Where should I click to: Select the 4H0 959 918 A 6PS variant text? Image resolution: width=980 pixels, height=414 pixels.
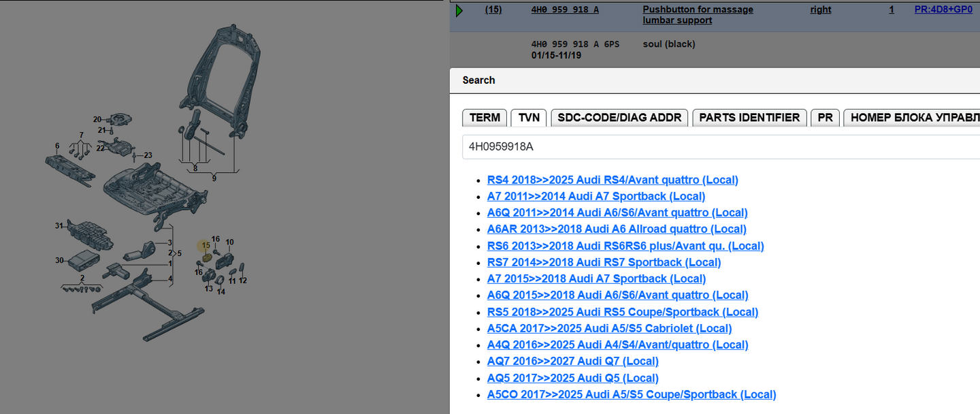(x=575, y=44)
